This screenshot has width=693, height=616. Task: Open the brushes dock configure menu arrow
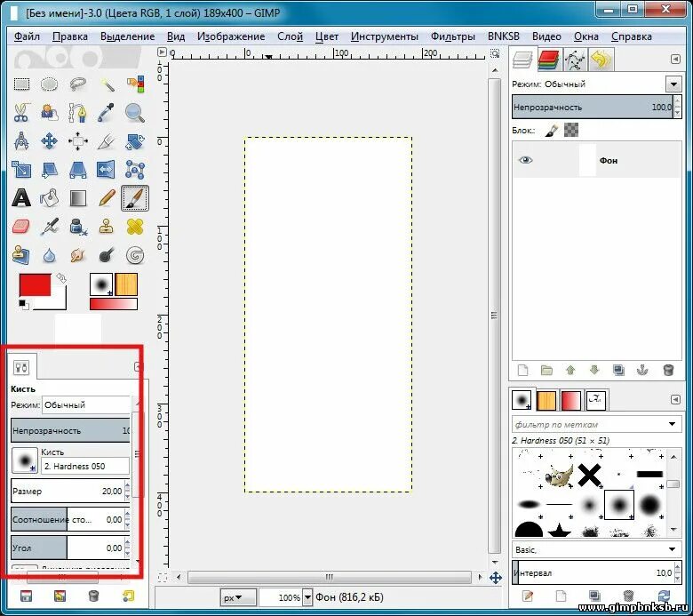tap(675, 399)
